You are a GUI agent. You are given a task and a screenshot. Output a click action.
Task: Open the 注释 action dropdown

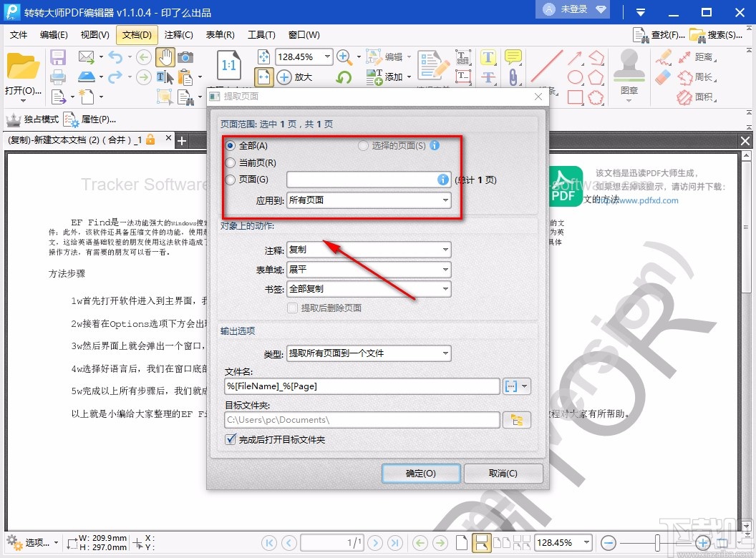click(369, 250)
